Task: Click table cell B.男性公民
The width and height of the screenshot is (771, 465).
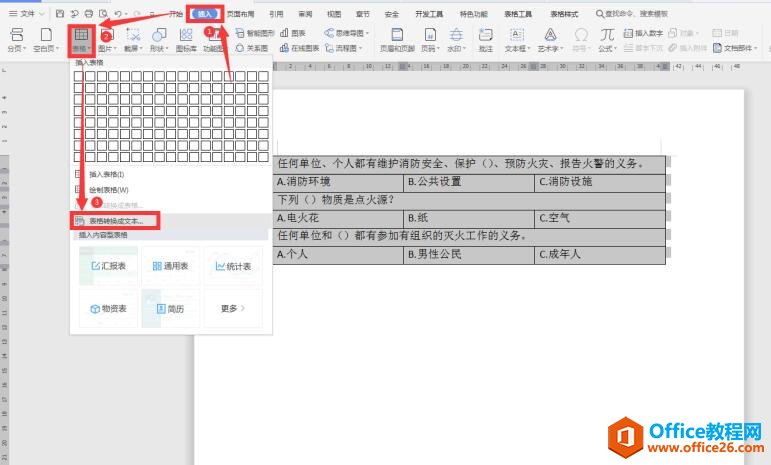Action: (x=469, y=255)
